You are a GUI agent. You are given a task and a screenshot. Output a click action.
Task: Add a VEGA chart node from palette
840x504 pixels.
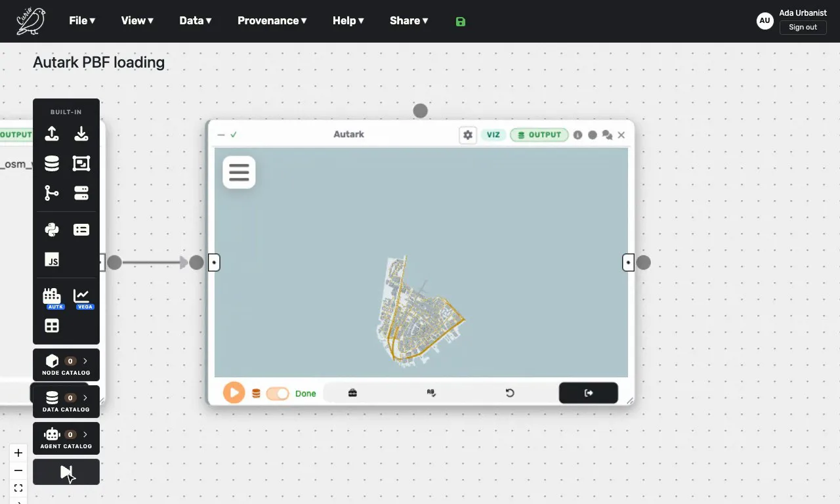click(x=82, y=297)
